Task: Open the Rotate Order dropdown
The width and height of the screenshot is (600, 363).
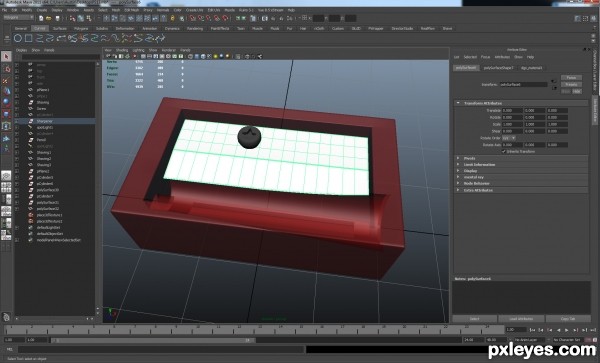Action: point(509,138)
